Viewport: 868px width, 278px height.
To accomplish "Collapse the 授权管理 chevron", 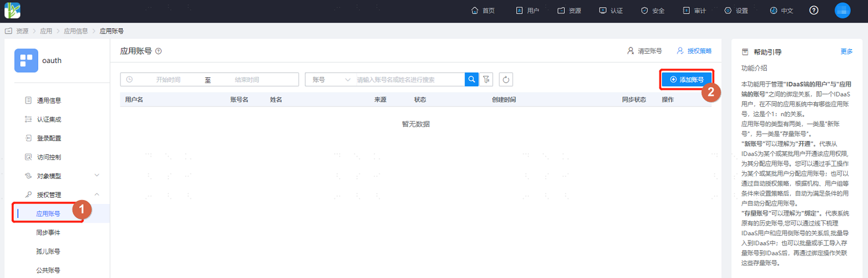I will coord(97,195).
